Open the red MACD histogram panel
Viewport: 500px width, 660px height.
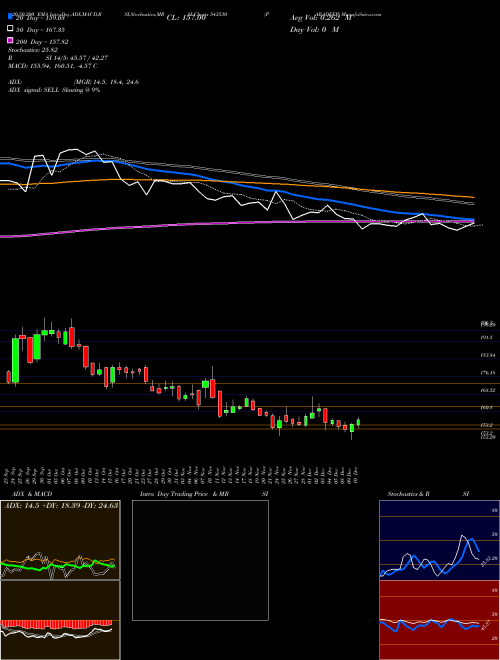tap(60, 620)
